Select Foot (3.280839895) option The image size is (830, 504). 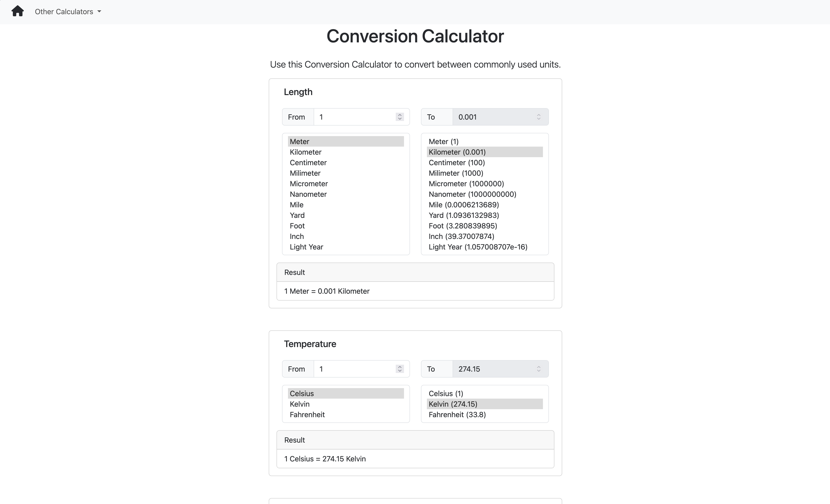tap(485, 226)
